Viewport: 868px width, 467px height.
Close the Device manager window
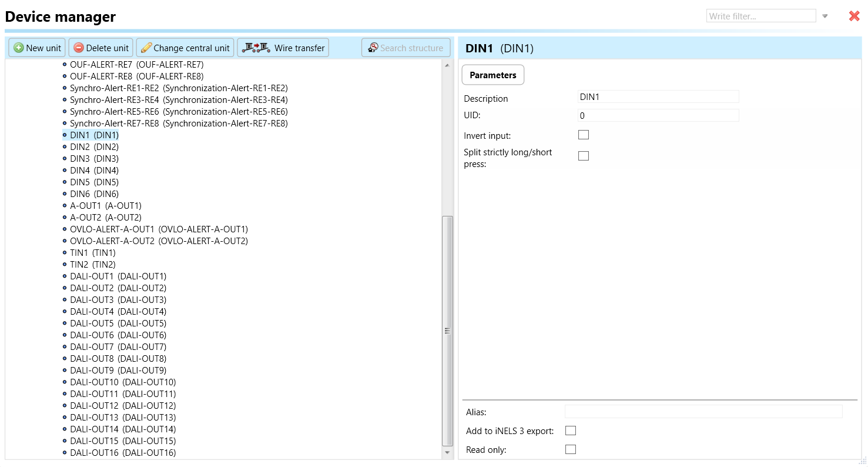pyautogui.click(x=854, y=16)
